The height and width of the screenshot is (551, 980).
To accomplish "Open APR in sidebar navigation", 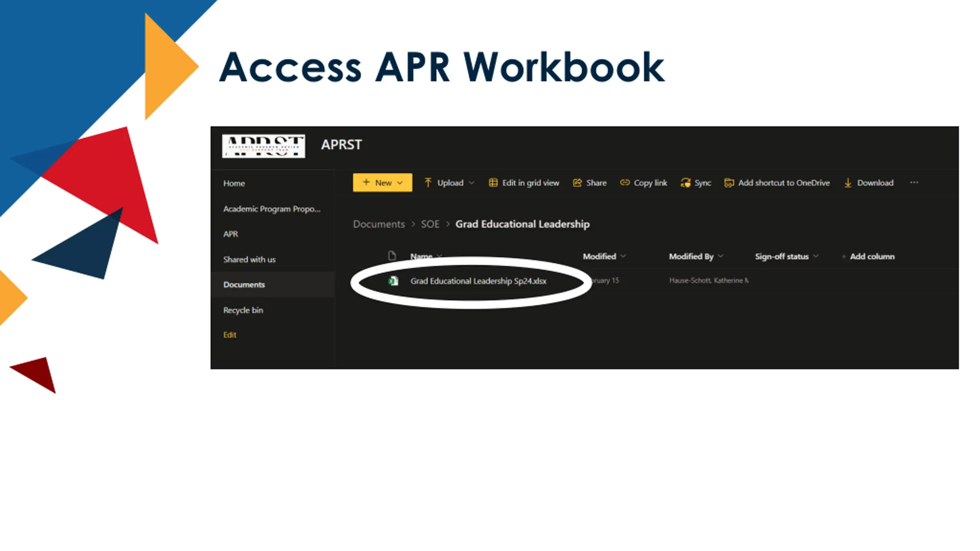I will tap(230, 234).
